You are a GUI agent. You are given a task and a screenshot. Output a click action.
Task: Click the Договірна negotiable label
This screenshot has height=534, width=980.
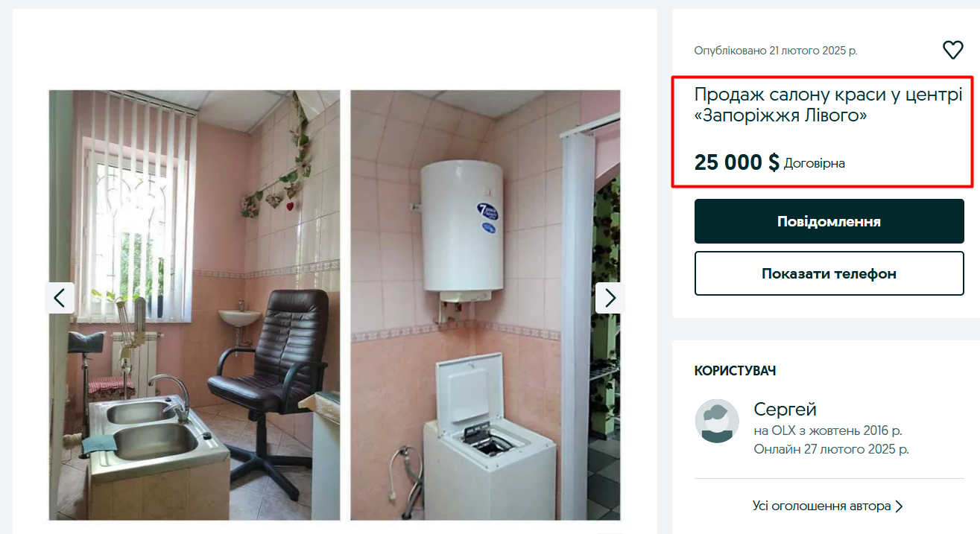815,163
